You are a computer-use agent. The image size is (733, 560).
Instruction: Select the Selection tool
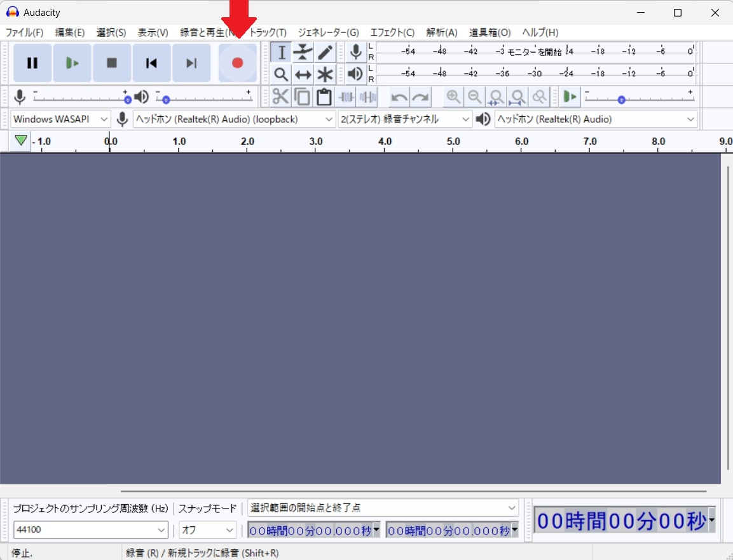[x=280, y=52]
